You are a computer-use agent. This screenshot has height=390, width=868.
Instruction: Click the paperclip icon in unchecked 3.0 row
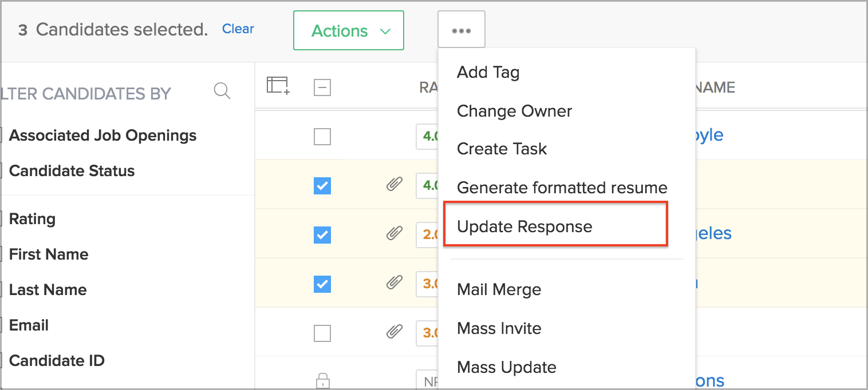394,332
